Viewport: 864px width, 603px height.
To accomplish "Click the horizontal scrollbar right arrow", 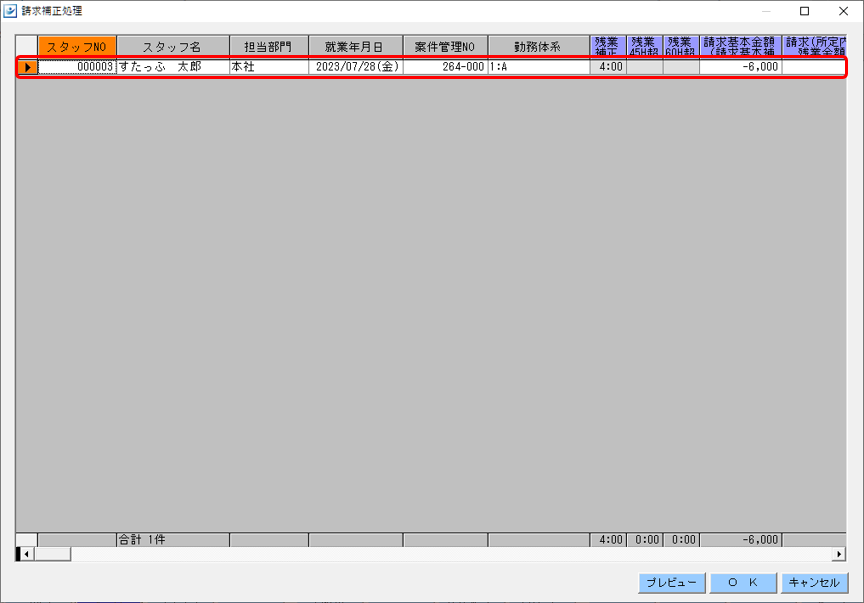I will click(x=839, y=554).
